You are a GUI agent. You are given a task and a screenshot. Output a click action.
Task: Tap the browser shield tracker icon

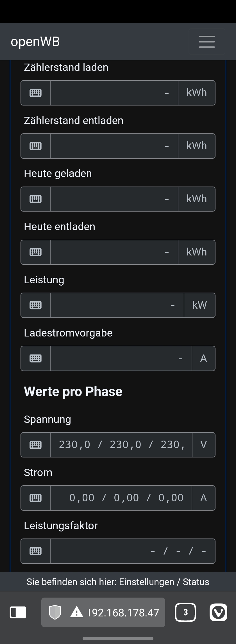pos(55,612)
